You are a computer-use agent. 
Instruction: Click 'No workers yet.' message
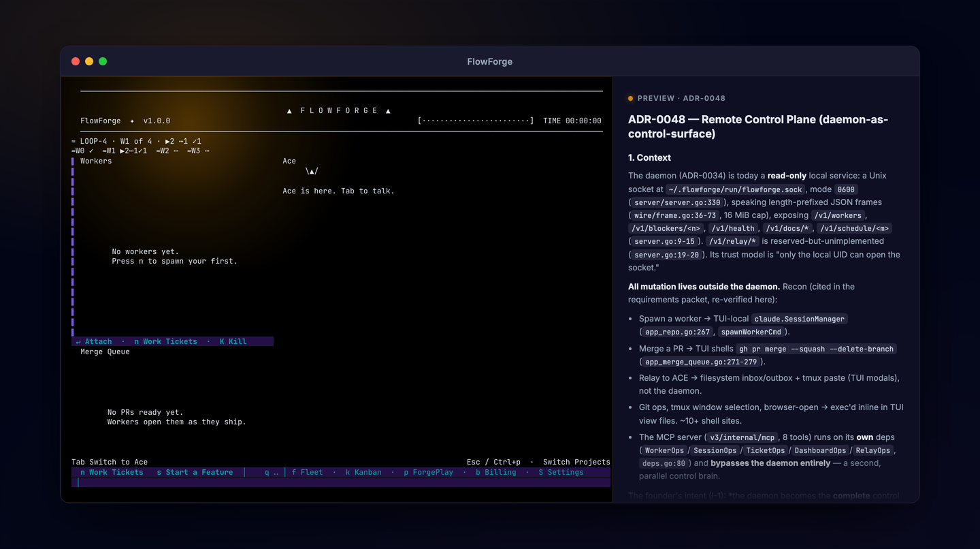coord(146,251)
